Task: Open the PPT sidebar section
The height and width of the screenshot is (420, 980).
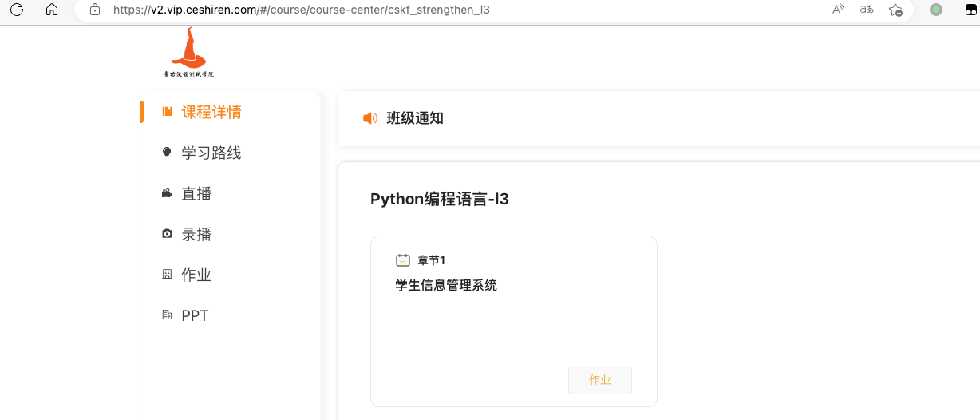Action: pyautogui.click(x=195, y=315)
